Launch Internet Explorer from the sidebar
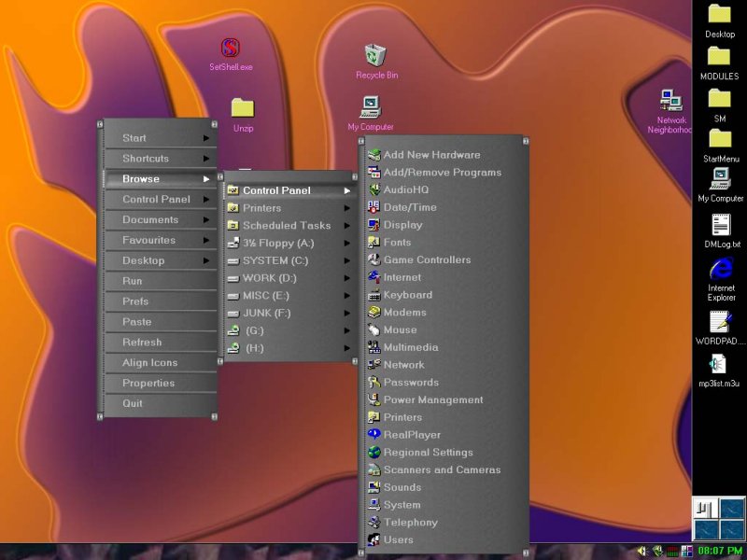 pos(720,269)
